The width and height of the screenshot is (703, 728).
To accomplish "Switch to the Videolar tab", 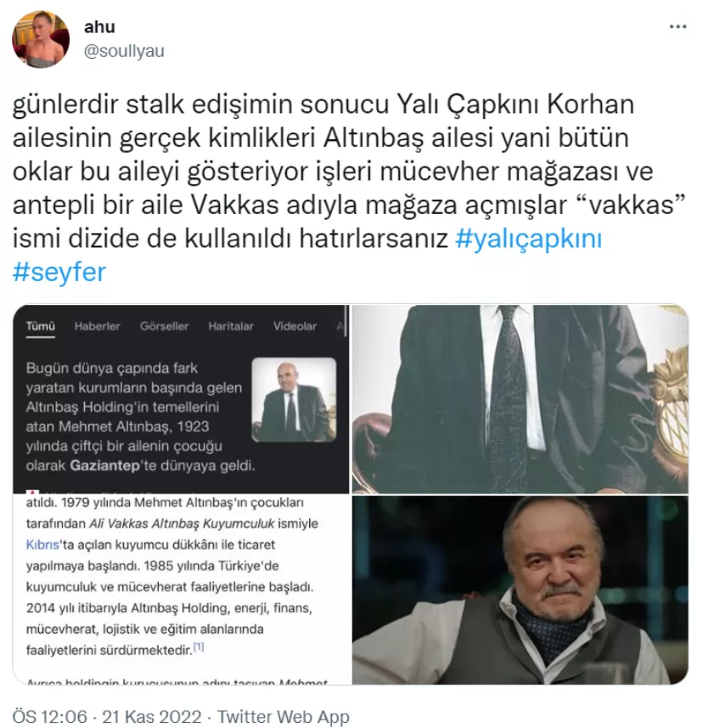I will click(295, 326).
